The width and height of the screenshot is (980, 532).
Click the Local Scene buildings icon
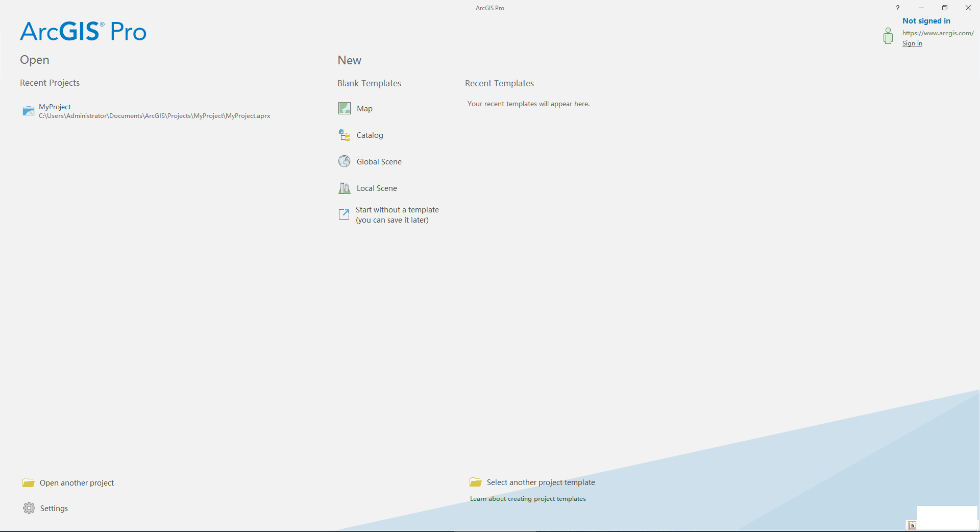click(345, 188)
